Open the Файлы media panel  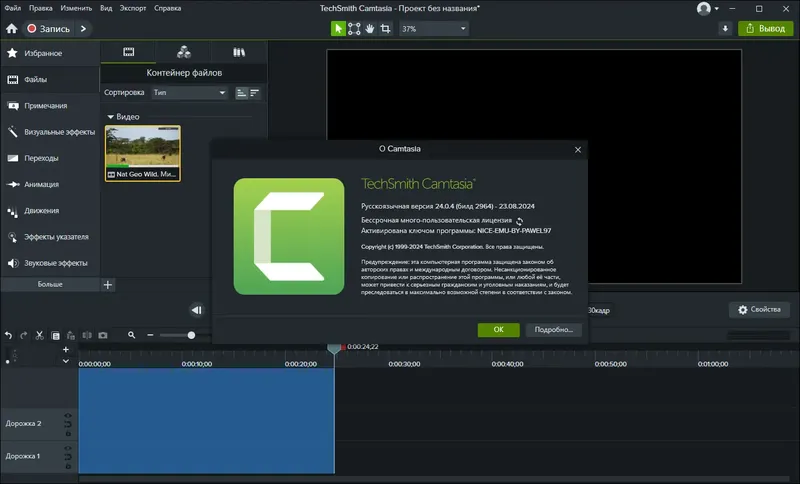(x=49, y=80)
